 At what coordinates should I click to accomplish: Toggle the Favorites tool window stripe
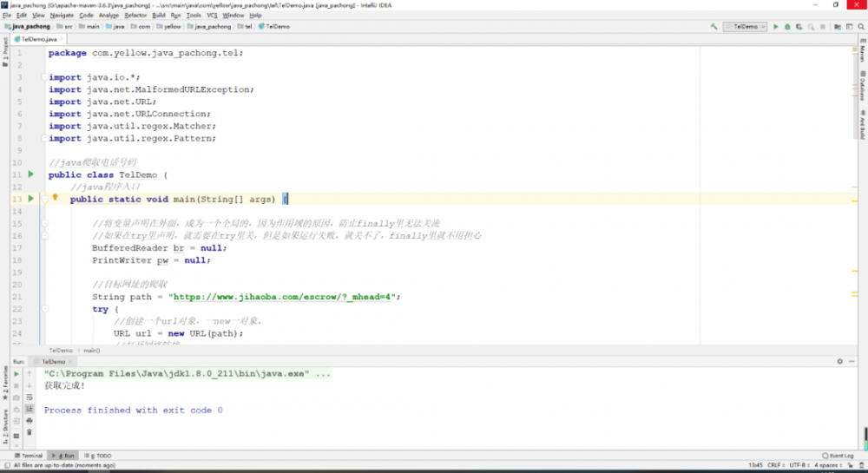[5, 384]
